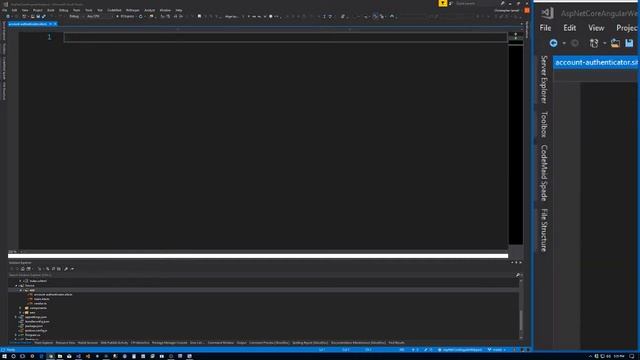
Task: Expand Program.cs node
Action: pyautogui.click(x=16, y=335)
